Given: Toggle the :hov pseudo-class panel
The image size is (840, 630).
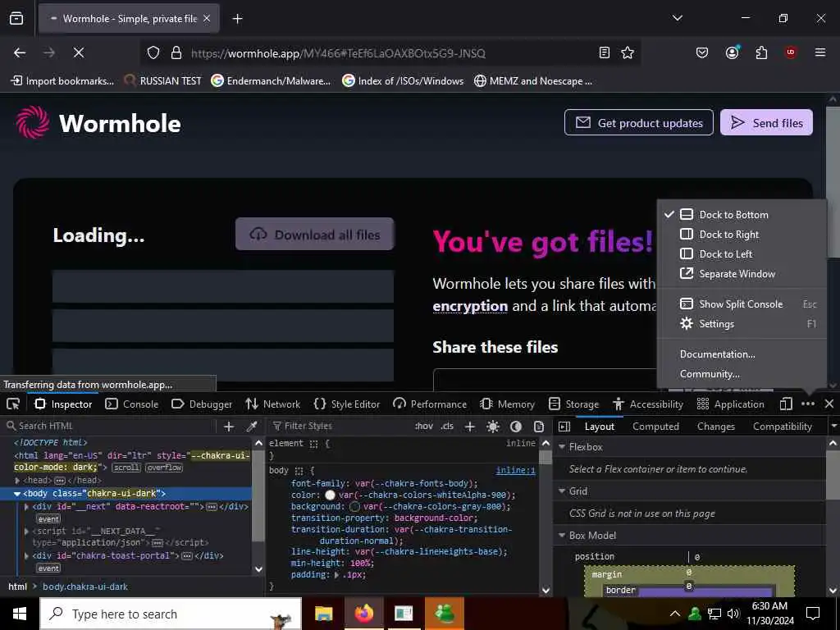Looking at the screenshot, I should point(424,427).
